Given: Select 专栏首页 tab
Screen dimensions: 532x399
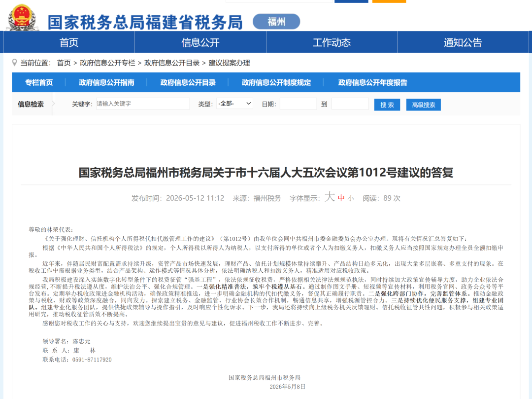Looking at the screenshot, I should coord(39,82).
